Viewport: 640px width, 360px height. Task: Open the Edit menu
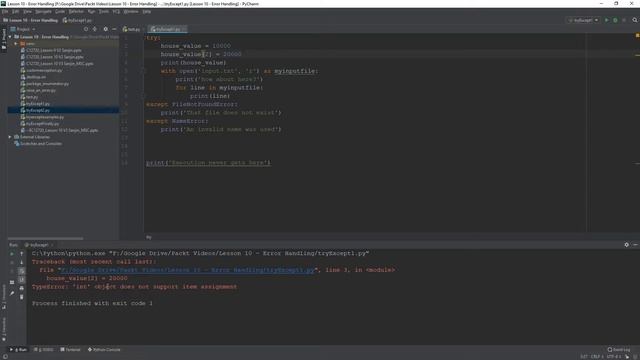tap(16, 11)
